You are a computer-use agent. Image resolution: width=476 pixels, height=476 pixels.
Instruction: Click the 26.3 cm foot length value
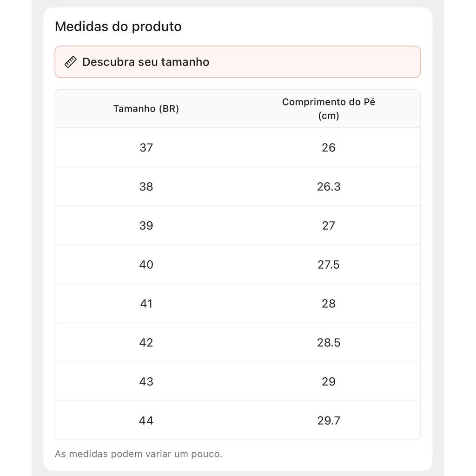[x=329, y=187]
